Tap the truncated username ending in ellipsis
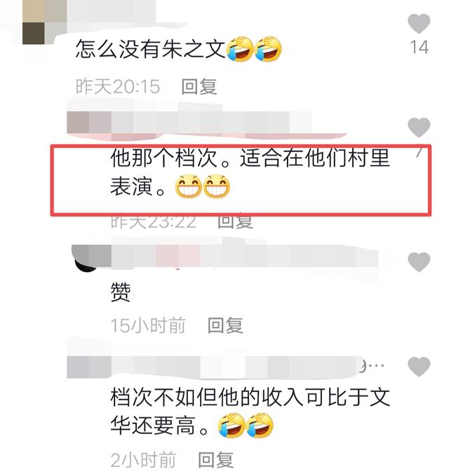The width and height of the screenshot is (449, 476). (225, 367)
